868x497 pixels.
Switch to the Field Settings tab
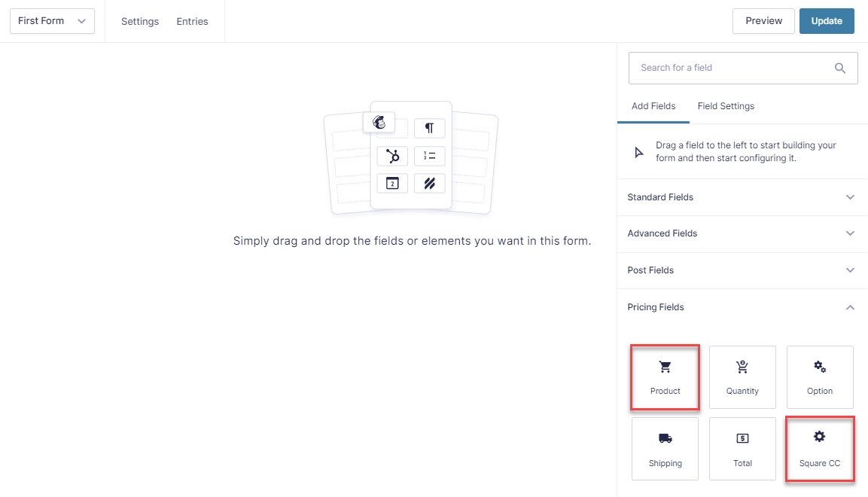coord(726,106)
